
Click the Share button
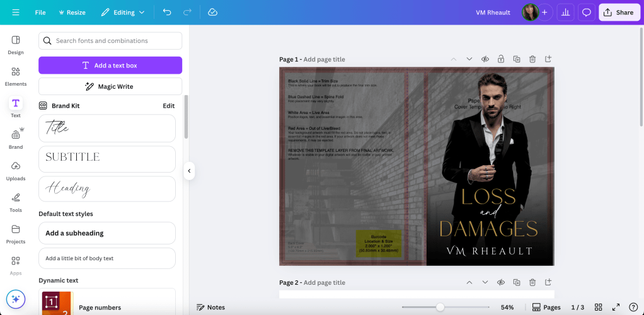coord(619,13)
